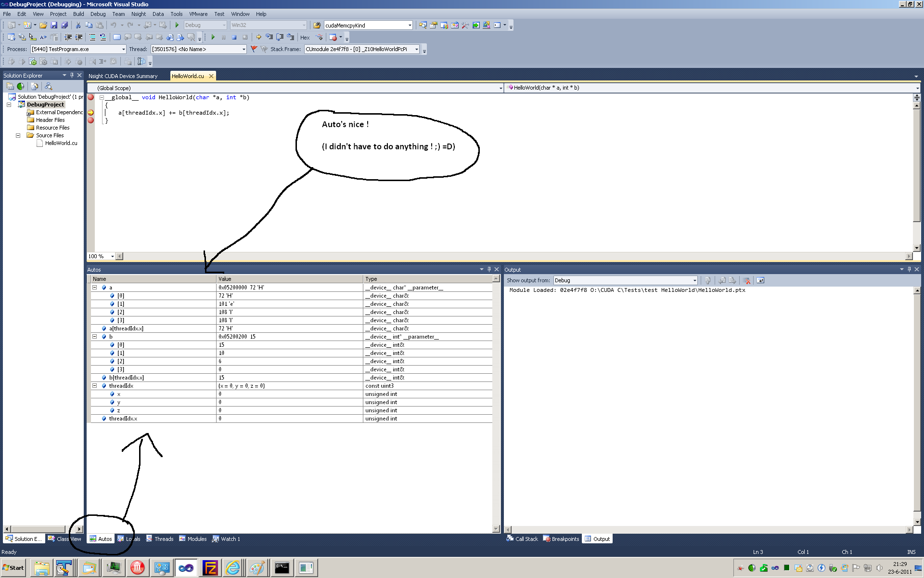Click Step Into debug icon
This screenshot has width=924, height=578.
click(269, 37)
